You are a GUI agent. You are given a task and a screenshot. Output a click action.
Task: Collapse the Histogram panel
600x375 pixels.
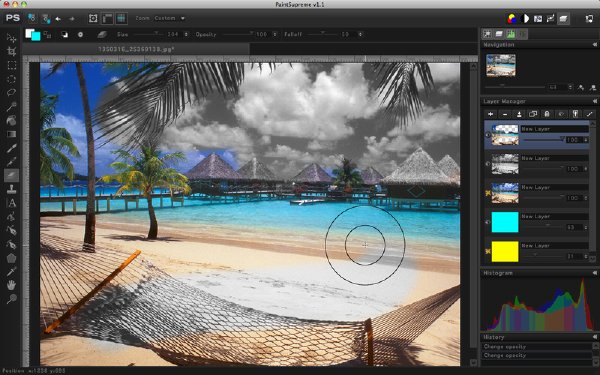tap(594, 273)
